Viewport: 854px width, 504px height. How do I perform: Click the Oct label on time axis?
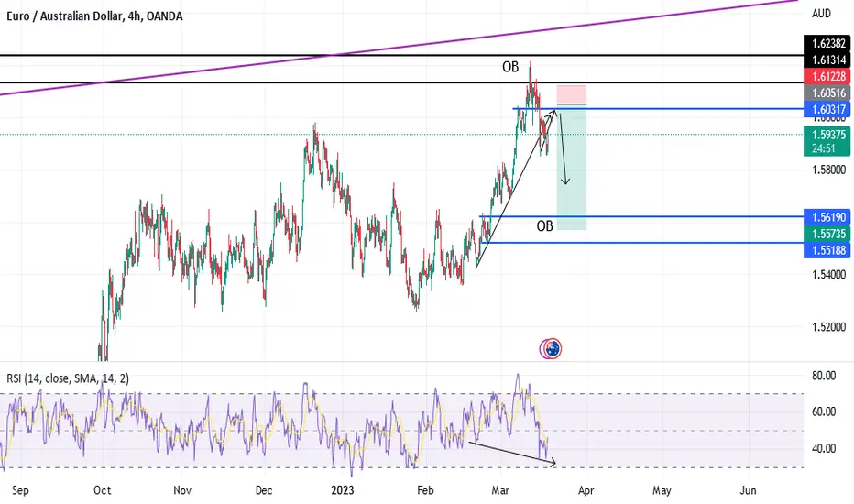point(102,490)
